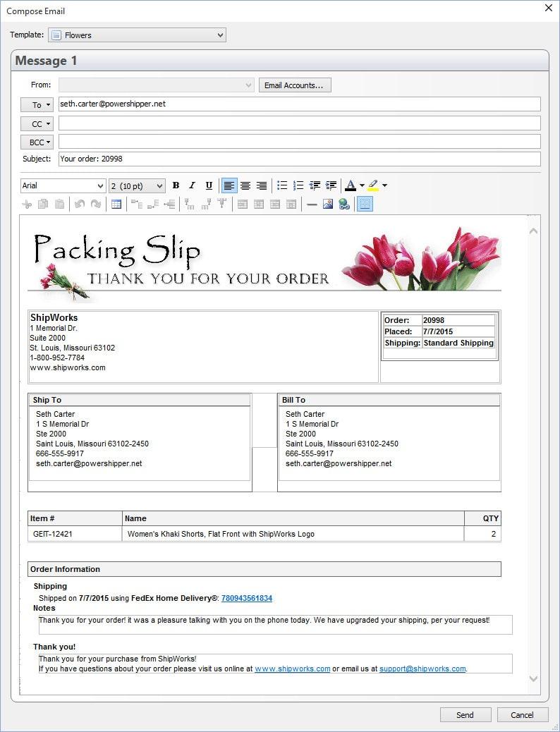
Task: Click the insert column left icon
Action: tap(189, 204)
